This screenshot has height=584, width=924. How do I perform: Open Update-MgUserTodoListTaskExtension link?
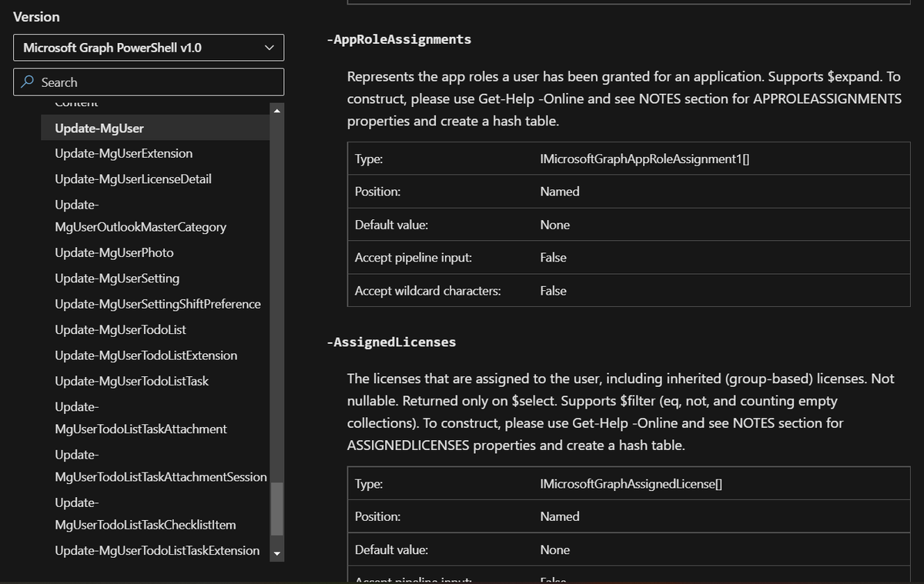[157, 550]
